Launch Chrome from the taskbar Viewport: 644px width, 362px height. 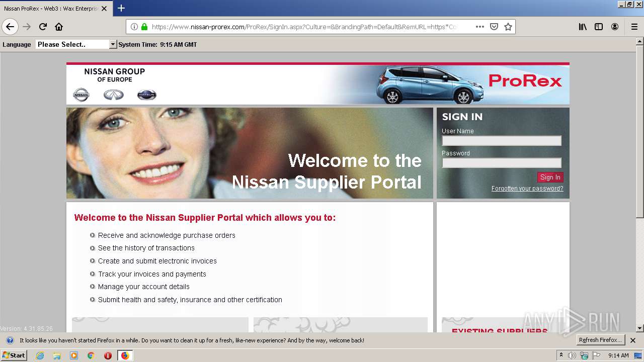pyautogui.click(x=91, y=355)
